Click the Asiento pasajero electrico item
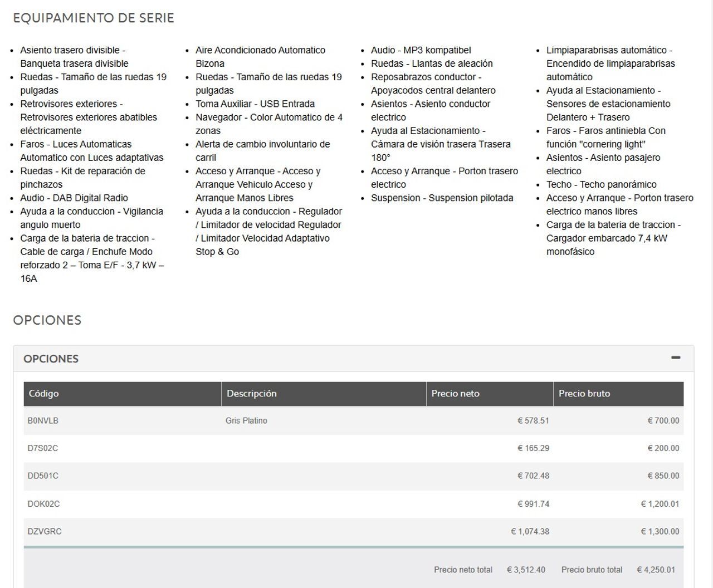This screenshot has height=588, width=713. pyautogui.click(x=603, y=164)
